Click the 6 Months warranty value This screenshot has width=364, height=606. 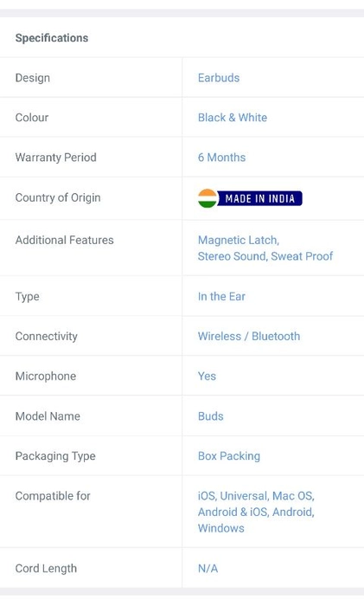(221, 158)
